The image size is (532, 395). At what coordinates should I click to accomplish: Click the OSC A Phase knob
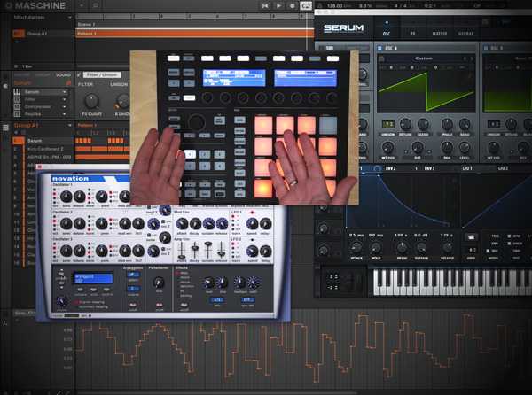pyautogui.click(x=447, y=124)
